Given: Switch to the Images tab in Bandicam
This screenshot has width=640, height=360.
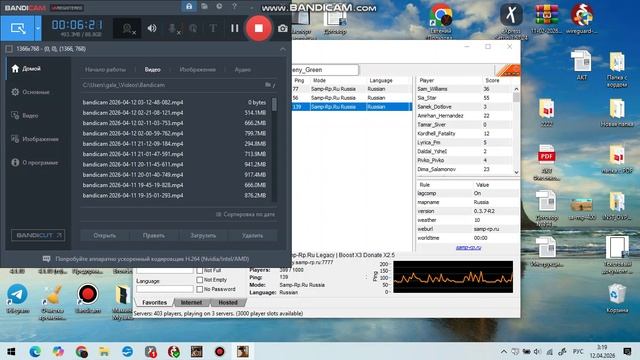Looking at the screenshot, I should point(198,70).
